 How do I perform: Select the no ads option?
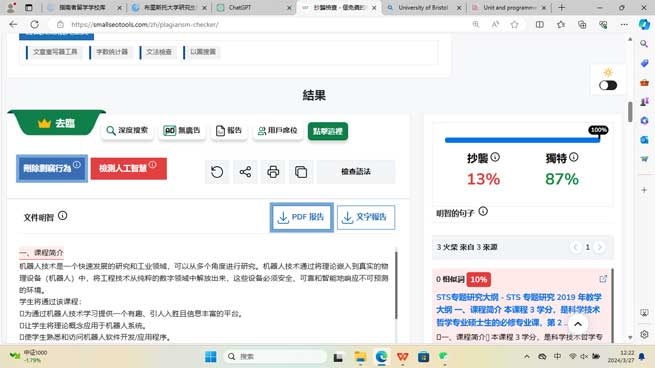(x=182, y=131)
